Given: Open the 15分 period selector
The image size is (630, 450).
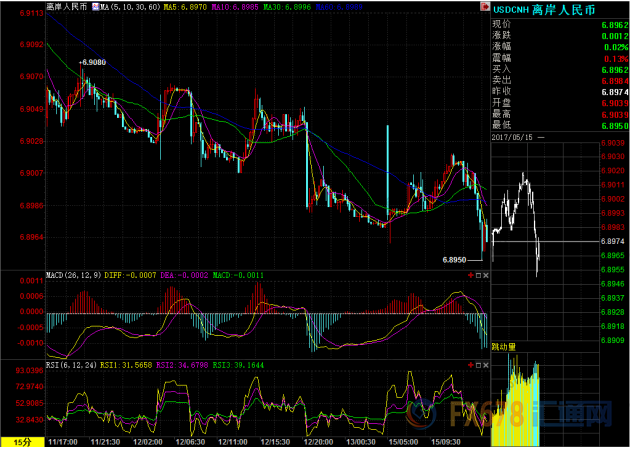Looking at the screenshot, I should pos(21,440).
